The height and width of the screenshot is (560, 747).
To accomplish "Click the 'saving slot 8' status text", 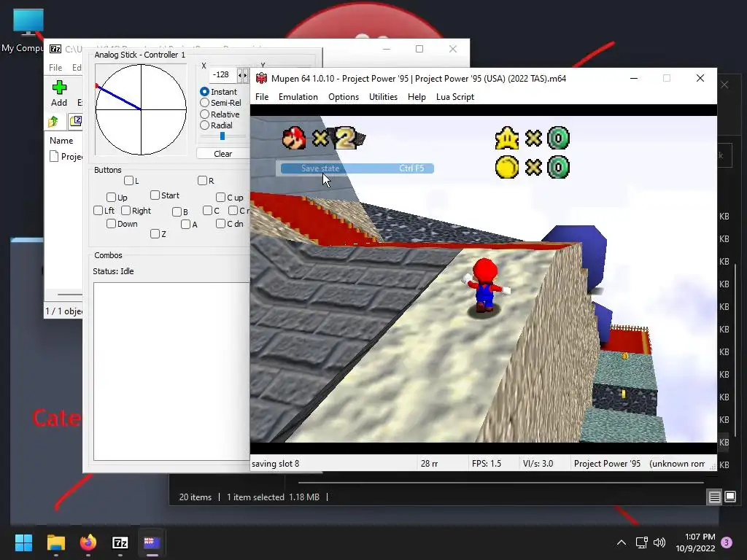I will tap(275, 463).
